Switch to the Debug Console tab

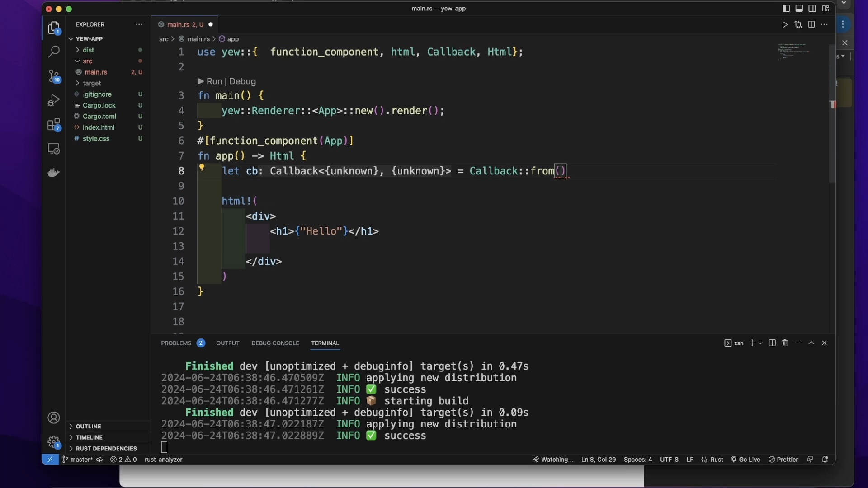275,343
